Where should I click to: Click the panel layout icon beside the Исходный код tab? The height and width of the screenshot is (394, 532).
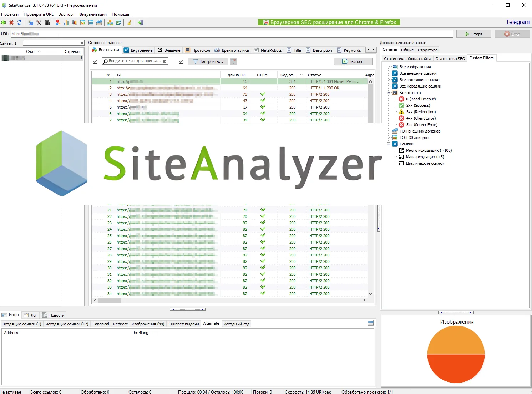click(x=371, y=323)
